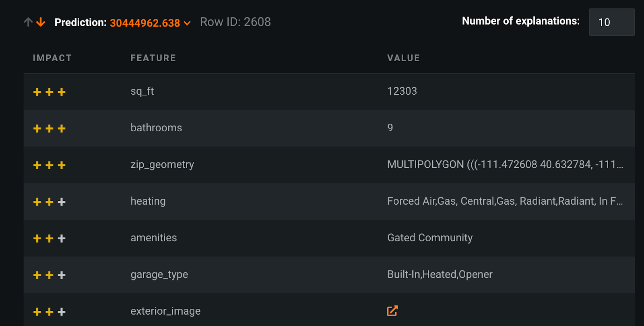Click the Gated Community value
This screenshot has width=644, height=326.
pos(430,238)
